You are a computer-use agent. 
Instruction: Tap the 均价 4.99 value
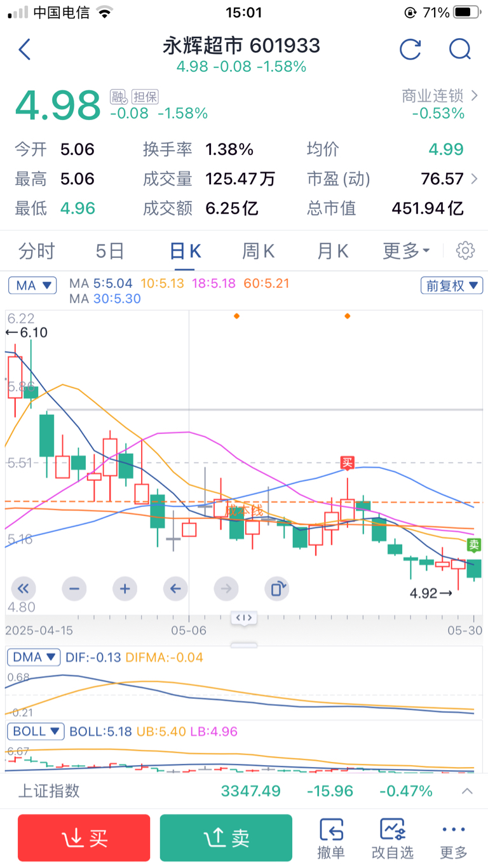point(445,150)
